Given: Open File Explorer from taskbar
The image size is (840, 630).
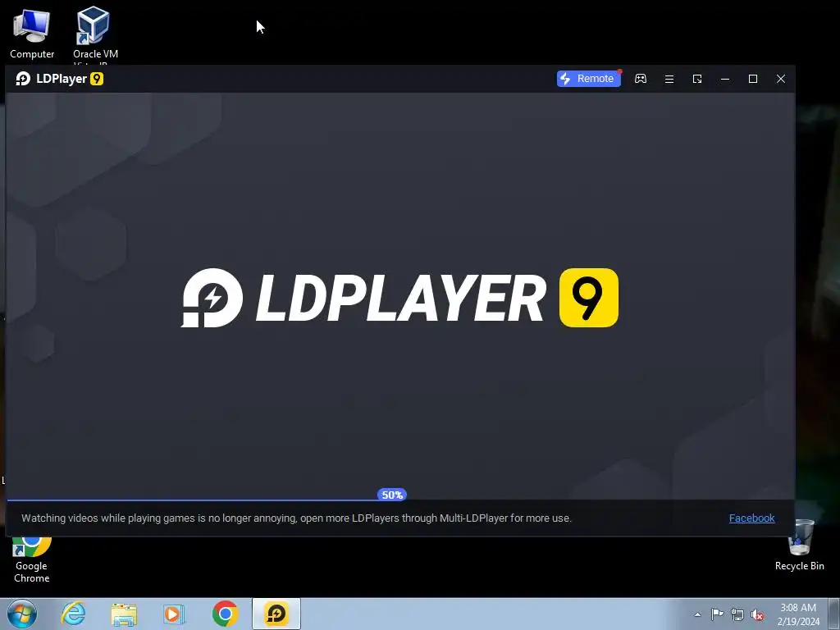Looking at the screenshot, I should click(x=124, y=614).
